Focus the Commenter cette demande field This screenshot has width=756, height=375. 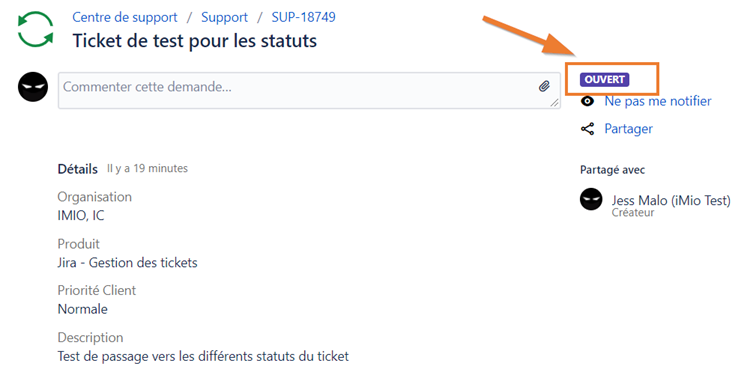(x=309, y=90)
